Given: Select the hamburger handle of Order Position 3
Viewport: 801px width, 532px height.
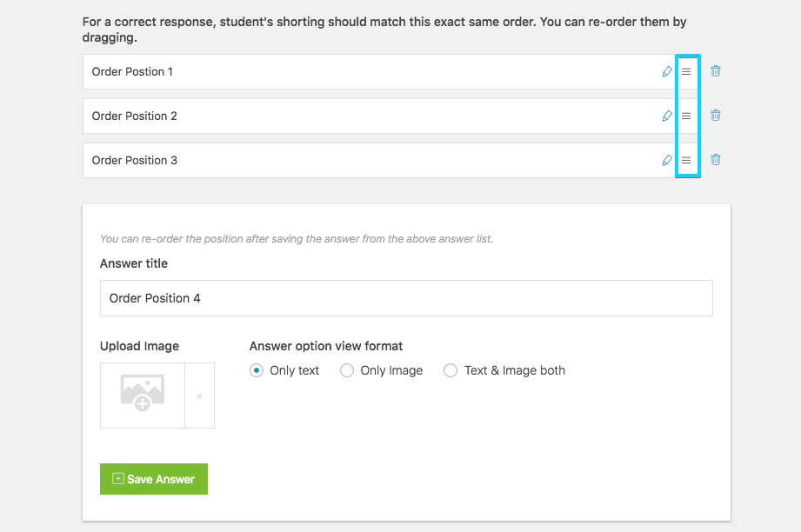Looking at the screenshot, I should click(x=686, y=160).
